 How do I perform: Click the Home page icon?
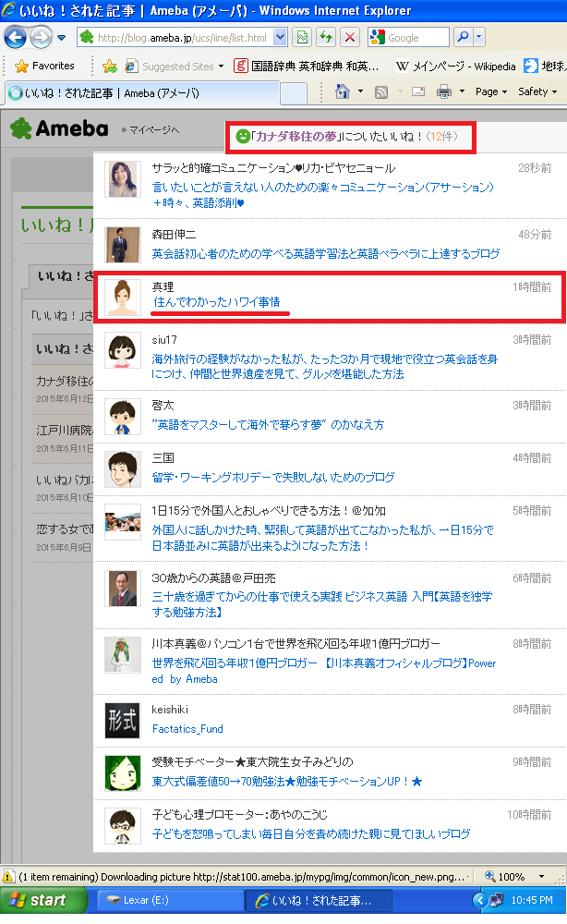(x=342, y=91)
